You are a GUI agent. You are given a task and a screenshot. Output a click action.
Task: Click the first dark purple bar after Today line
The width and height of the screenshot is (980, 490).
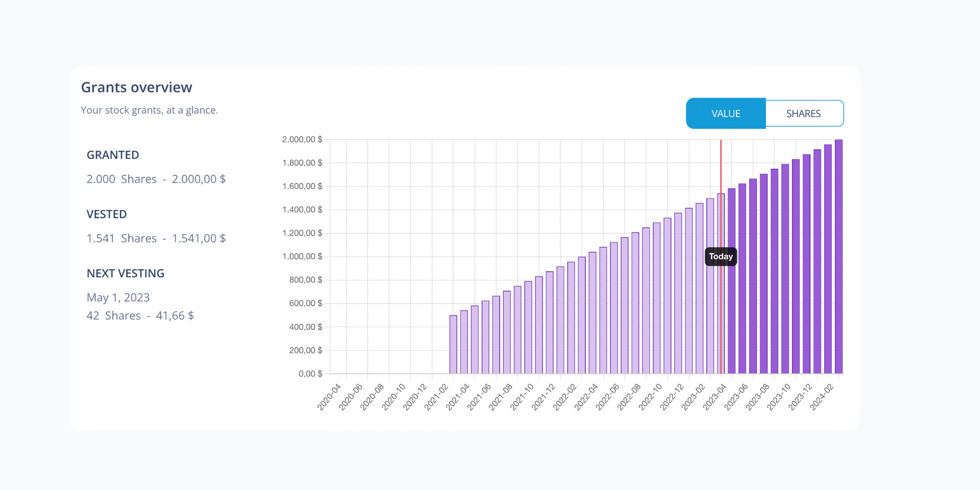pos(732,281)
